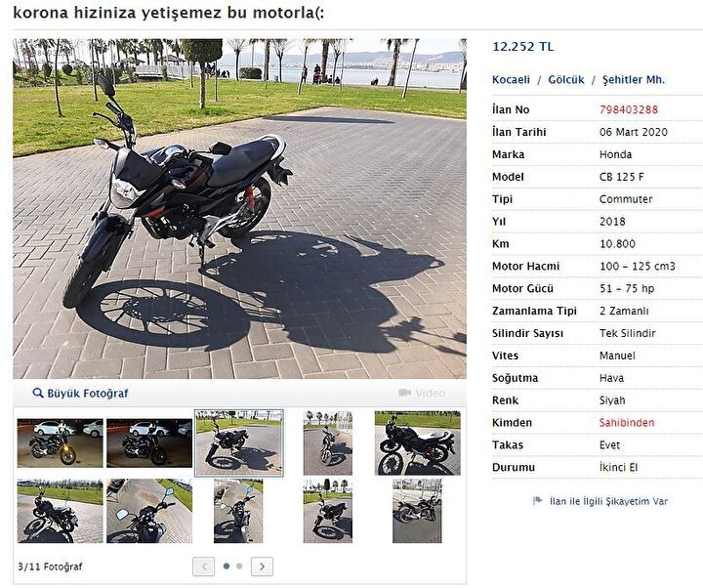Open the Büyük Fotoğraf large photo view

click(88, 394)
